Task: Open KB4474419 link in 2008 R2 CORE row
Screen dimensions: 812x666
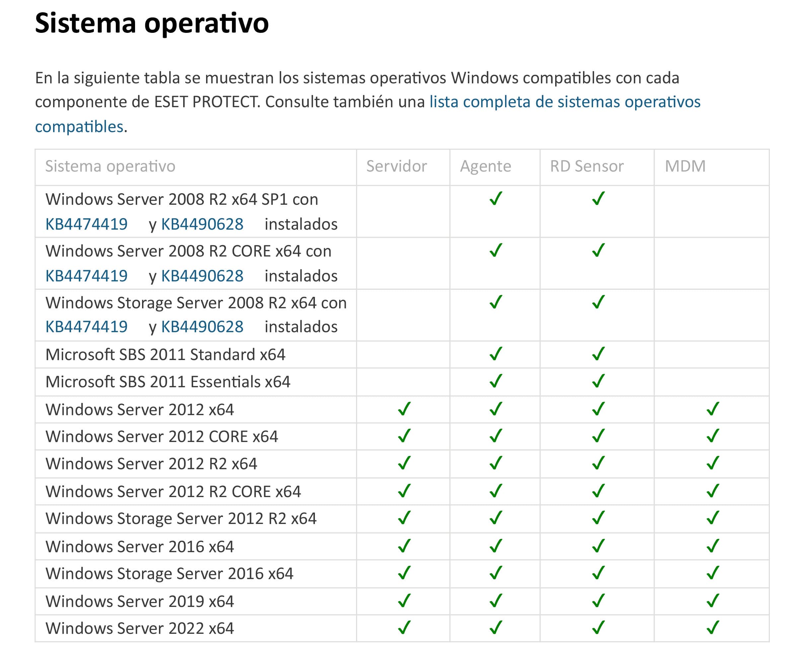Action: point(86,276)
